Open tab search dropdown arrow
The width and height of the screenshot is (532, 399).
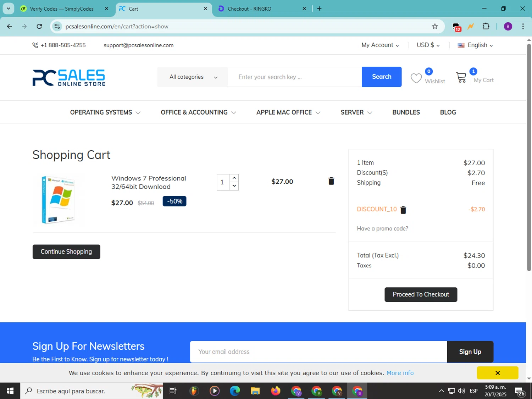pyautogui.click(x=9, y=9)
